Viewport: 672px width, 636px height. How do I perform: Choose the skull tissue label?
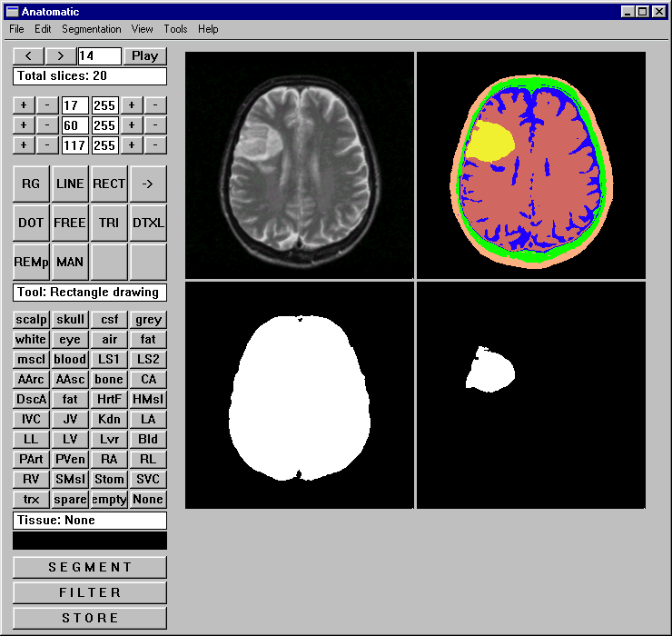click(x=70, y=320)
